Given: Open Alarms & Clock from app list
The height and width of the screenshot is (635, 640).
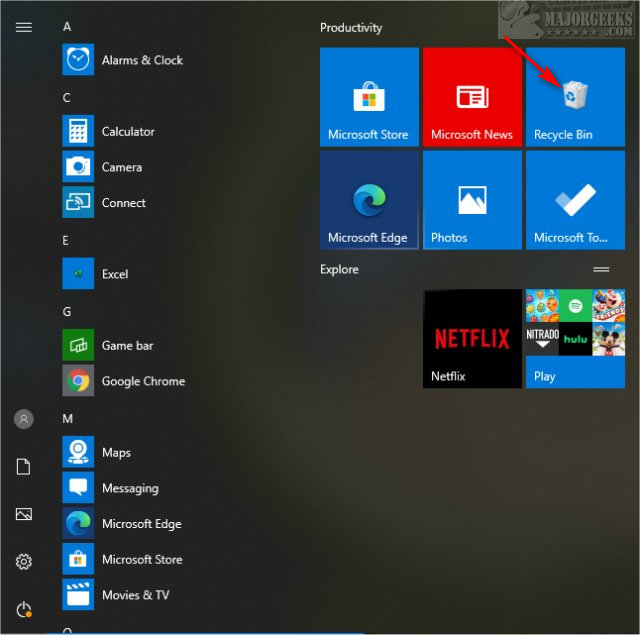Looking at the screenshot, I should tap(141, 60).
